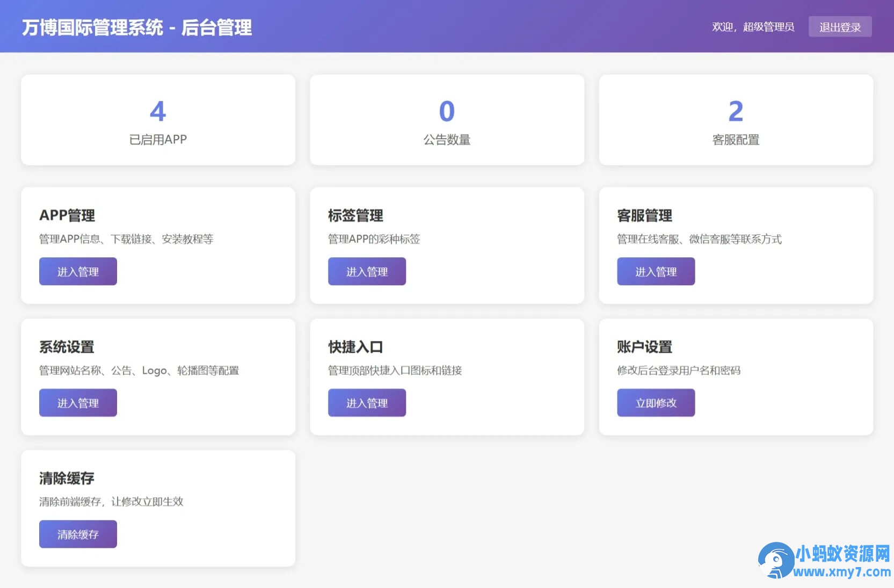Open the 已启用APP statistics card showing 4
The height and width of the screenshot is (588, 894).
coord(158,119)
